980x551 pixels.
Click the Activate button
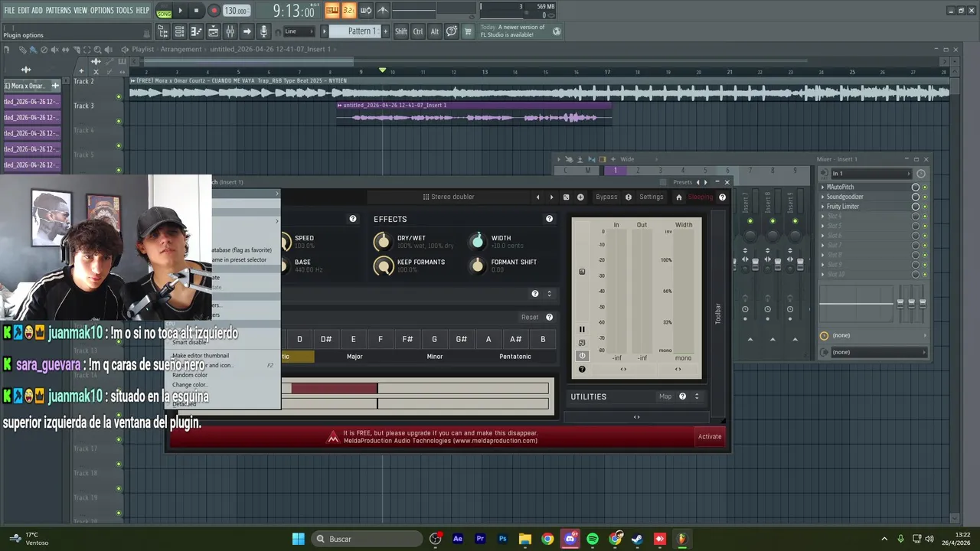point(710,436)
